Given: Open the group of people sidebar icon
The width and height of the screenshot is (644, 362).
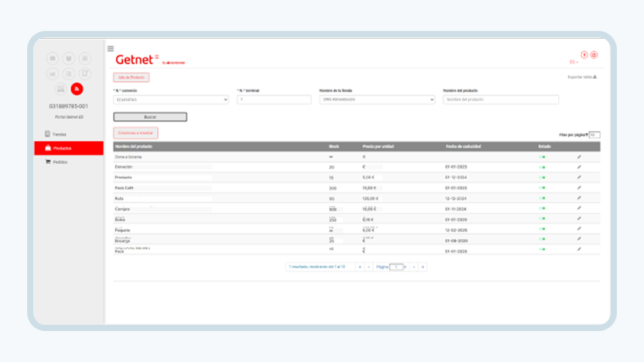Looking at the screenshot, I should [69, 59].
